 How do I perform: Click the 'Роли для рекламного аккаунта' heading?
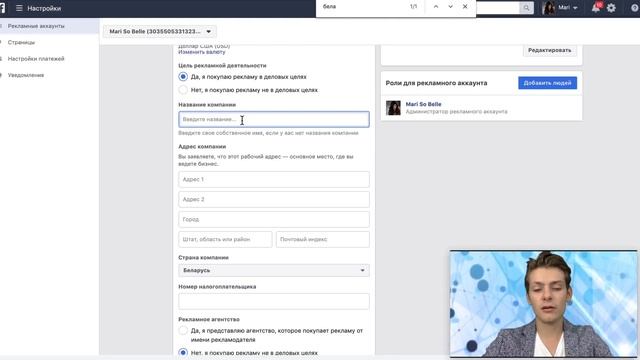(436, 83)
